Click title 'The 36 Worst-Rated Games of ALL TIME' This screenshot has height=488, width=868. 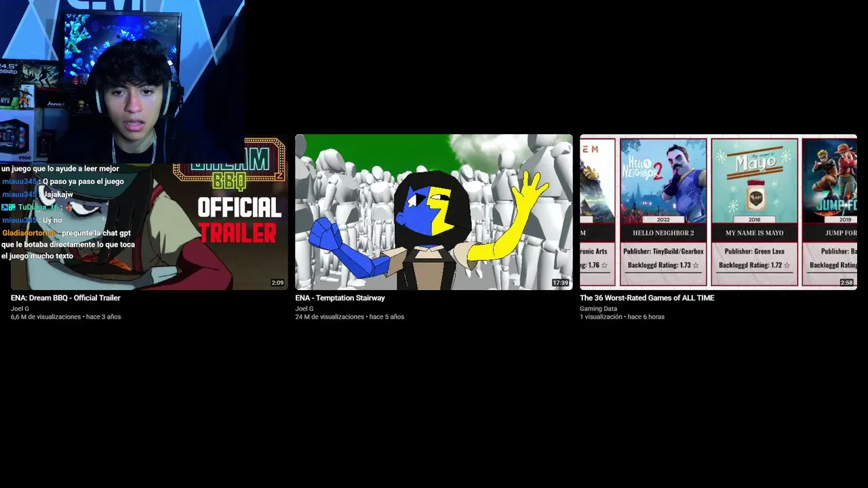tap(647, 298)
